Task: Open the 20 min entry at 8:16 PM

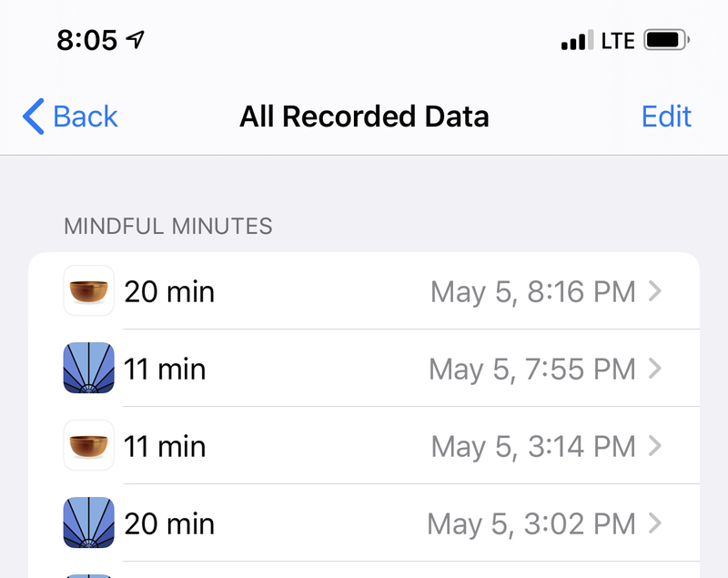Action: tap(364, 290)
